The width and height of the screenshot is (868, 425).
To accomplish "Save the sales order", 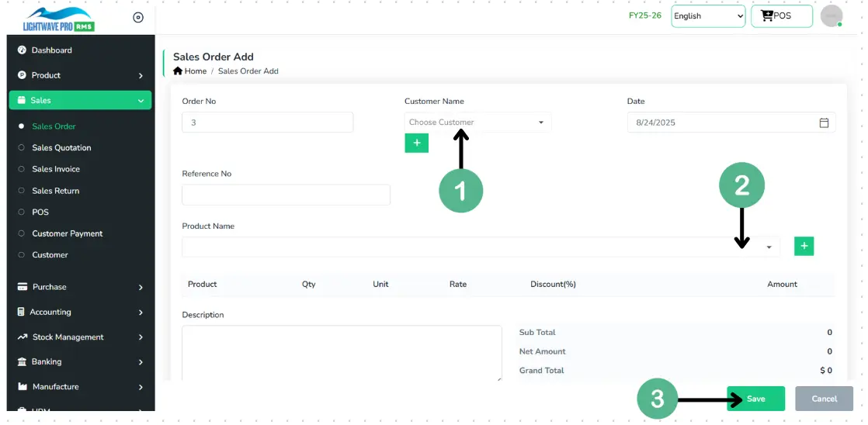I will (755, 399).
